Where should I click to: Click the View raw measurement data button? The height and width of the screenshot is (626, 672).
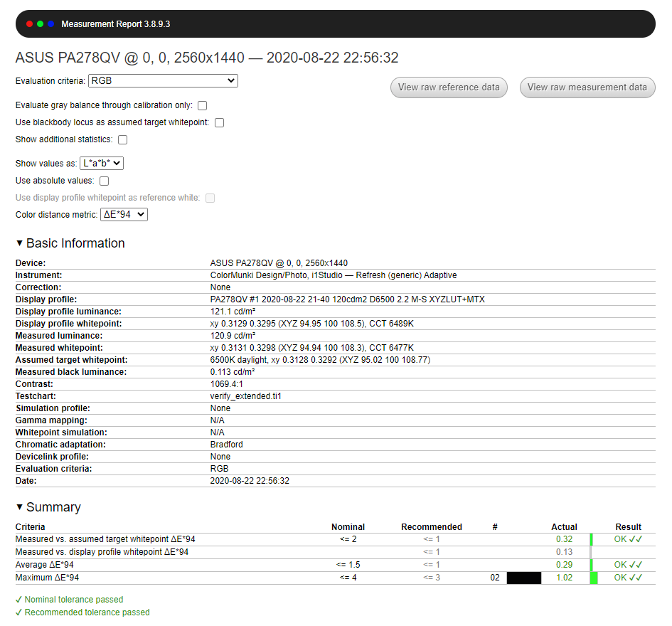587,87
